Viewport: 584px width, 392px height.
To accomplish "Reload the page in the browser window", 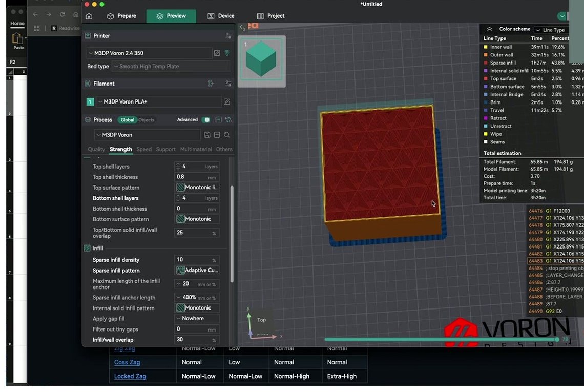I will tap(62, 14).
